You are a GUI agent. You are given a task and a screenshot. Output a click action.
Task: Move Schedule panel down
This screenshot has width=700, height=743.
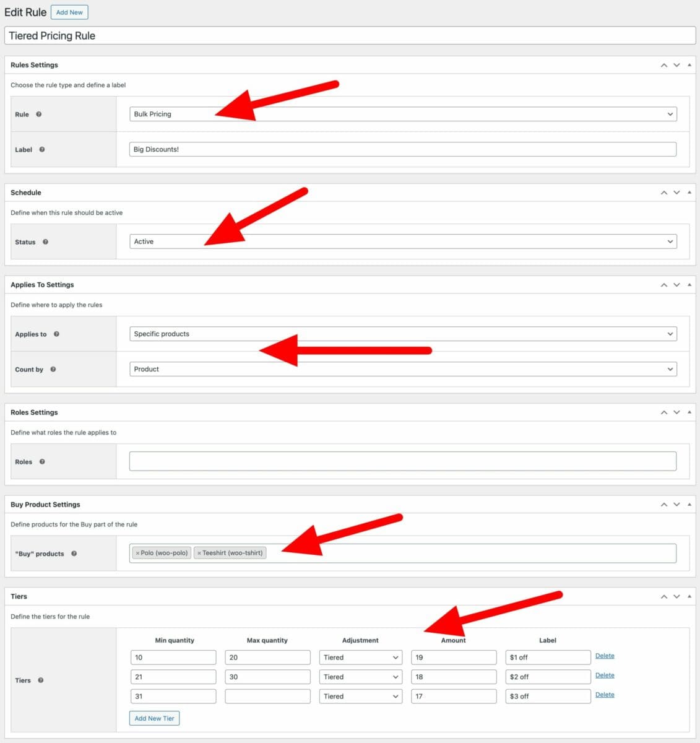pos(676,193)
